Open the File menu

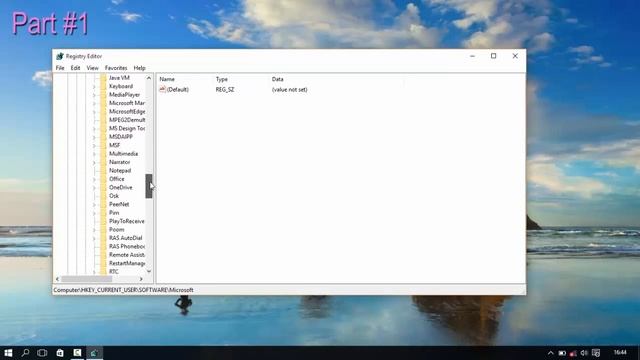60,68
